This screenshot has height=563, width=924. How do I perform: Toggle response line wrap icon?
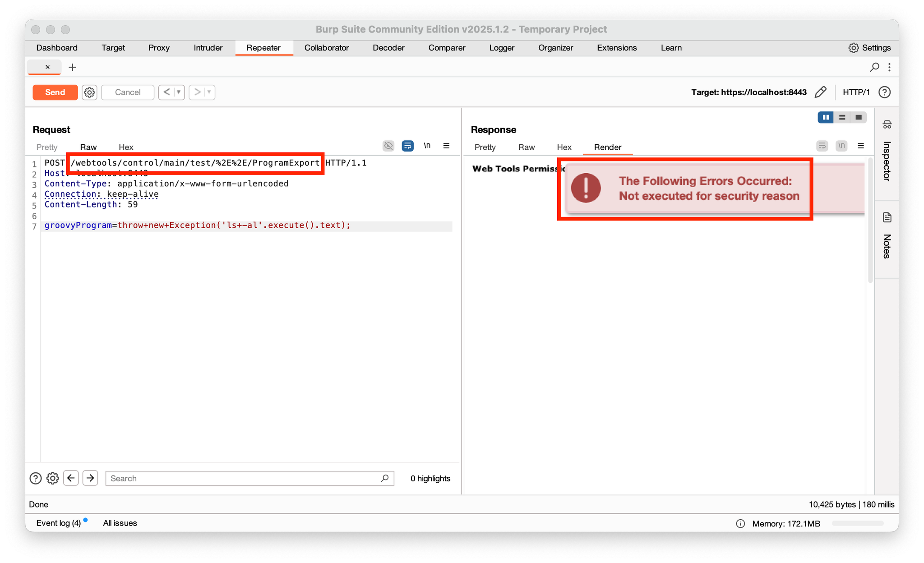click(x=822, y=146)
